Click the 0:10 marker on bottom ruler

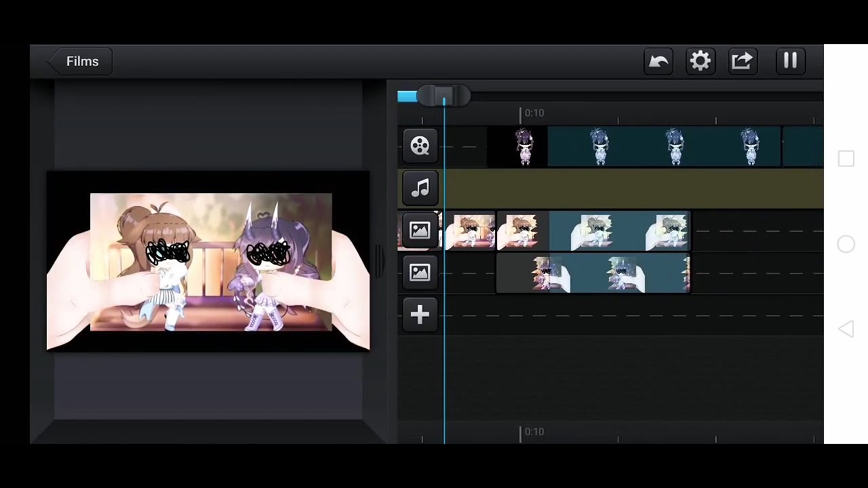tap(534, 432)
